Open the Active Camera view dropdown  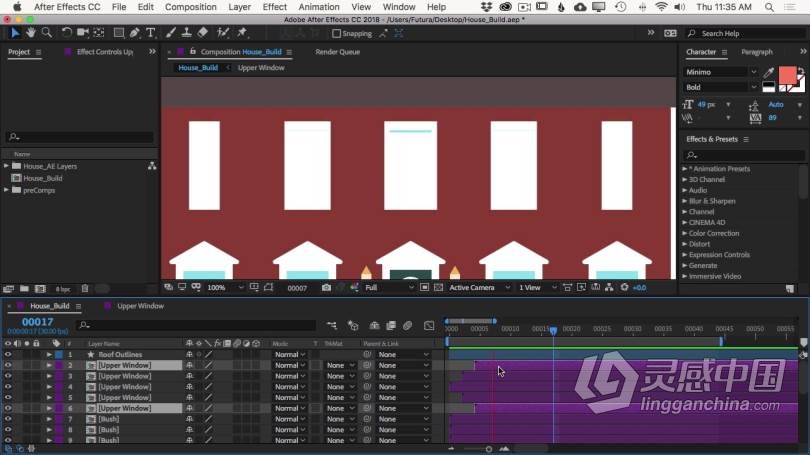476,288
